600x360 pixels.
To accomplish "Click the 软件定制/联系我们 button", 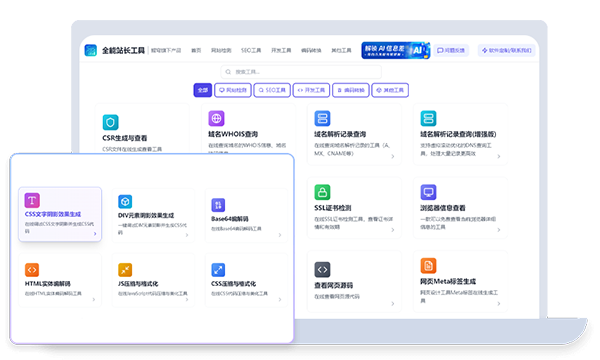I will click(x=506, y=50).
